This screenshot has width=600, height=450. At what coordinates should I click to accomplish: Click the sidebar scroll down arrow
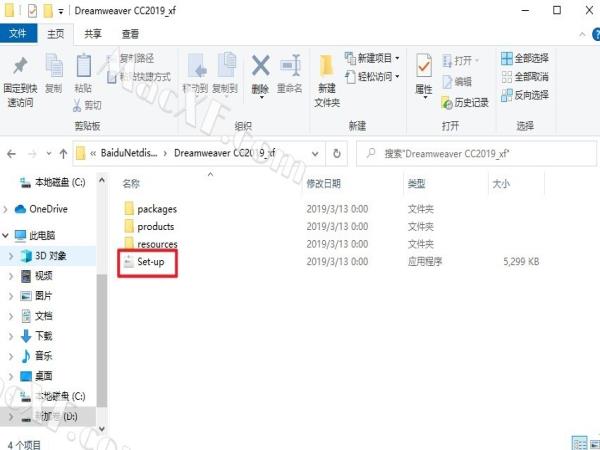click(x=102, y=429)
